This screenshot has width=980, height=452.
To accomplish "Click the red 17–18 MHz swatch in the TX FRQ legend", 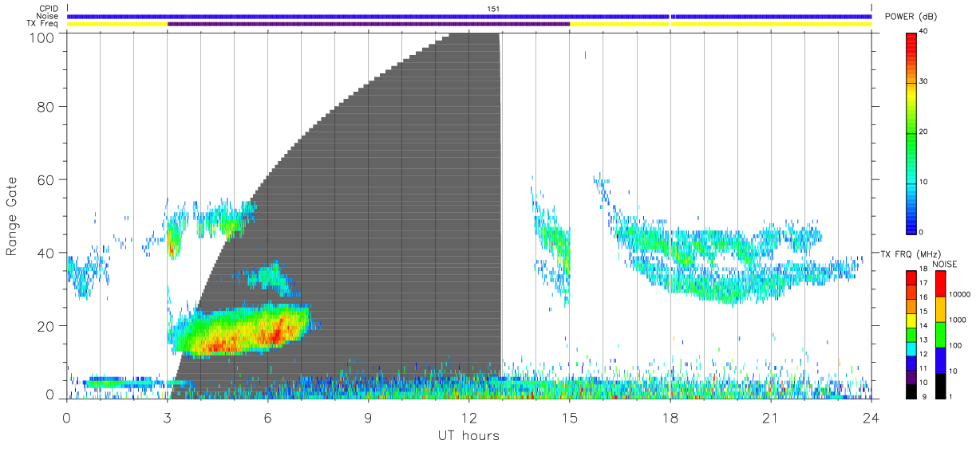I will tap(911, 277).
